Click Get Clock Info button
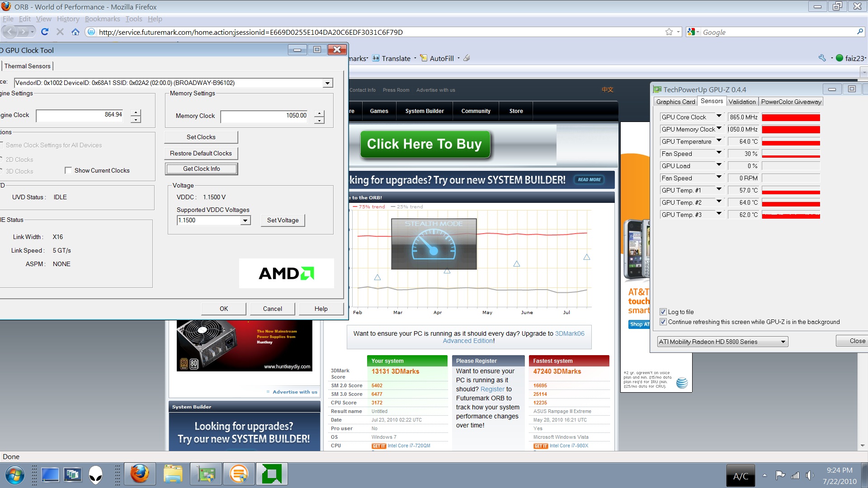The image size is (868, 488). (x=201, y=169)
